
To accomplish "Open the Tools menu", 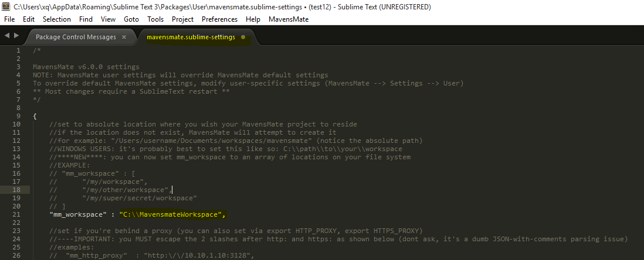I will click(155, 19).
